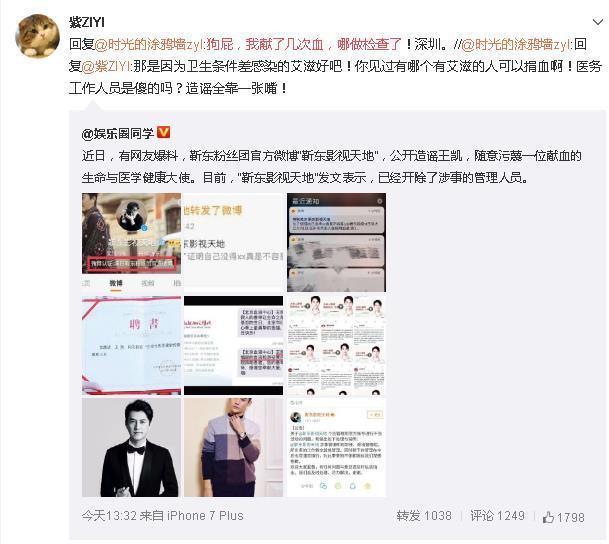View the man in tuxedo photo thumbnail
The height and width of the screenshot is (544, 609).
coord(131,448)
